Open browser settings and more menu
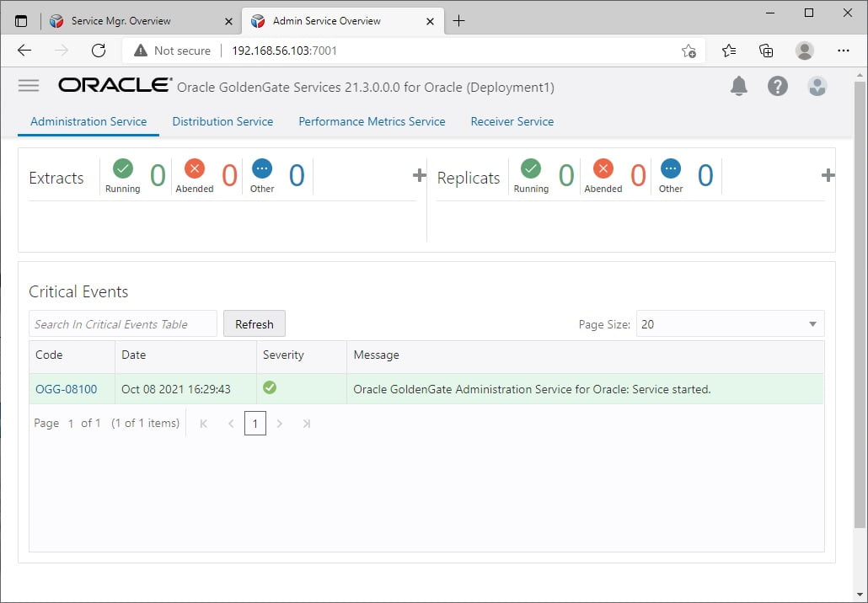The image size is (868, 603). coord(843,51)
